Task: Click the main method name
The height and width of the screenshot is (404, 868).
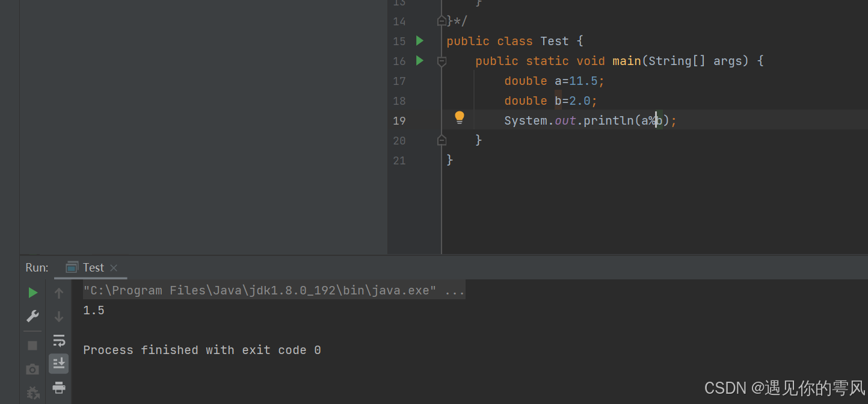Action: click(x=627, y=61)
